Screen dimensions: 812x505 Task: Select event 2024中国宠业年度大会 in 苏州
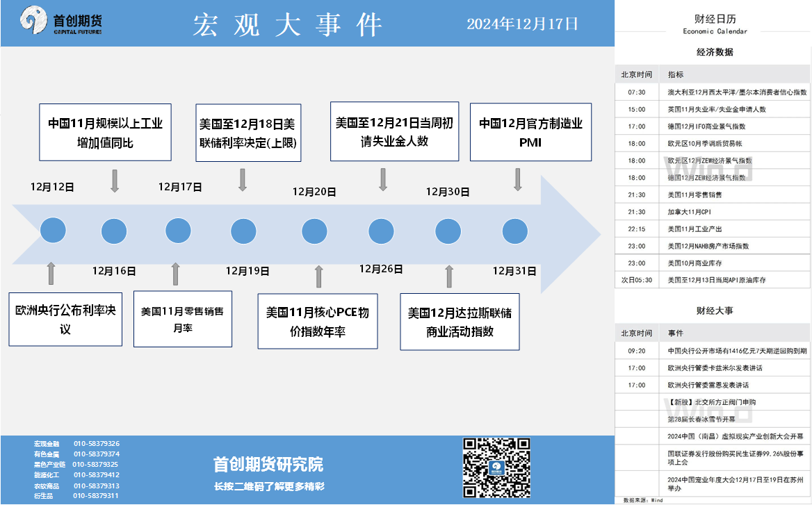(x=713, y=483)
